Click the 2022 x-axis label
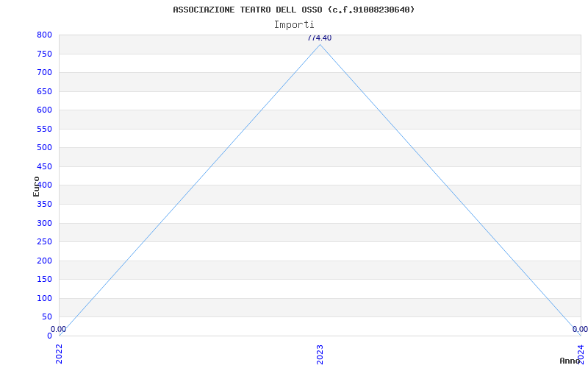The height and width of the screenshot is (368, 588). pyautogui.click(x=60, y=354)
